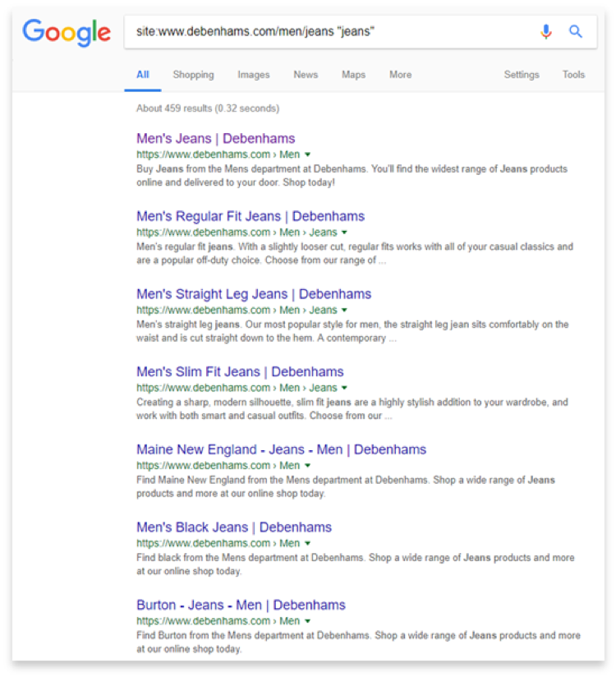The image size is (616, 677).
Task: Click the 'About 459 results' stats text
Action: pos(208,108)
